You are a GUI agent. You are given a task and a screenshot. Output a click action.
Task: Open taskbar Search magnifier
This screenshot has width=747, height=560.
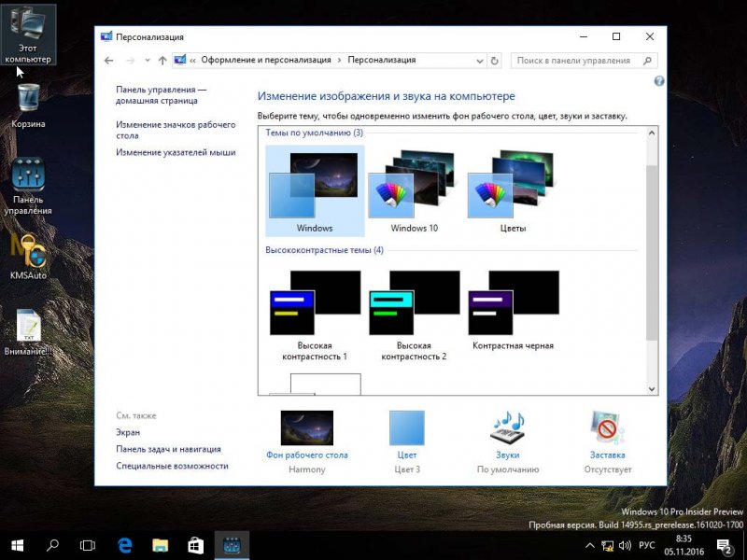tap(52, 545)
